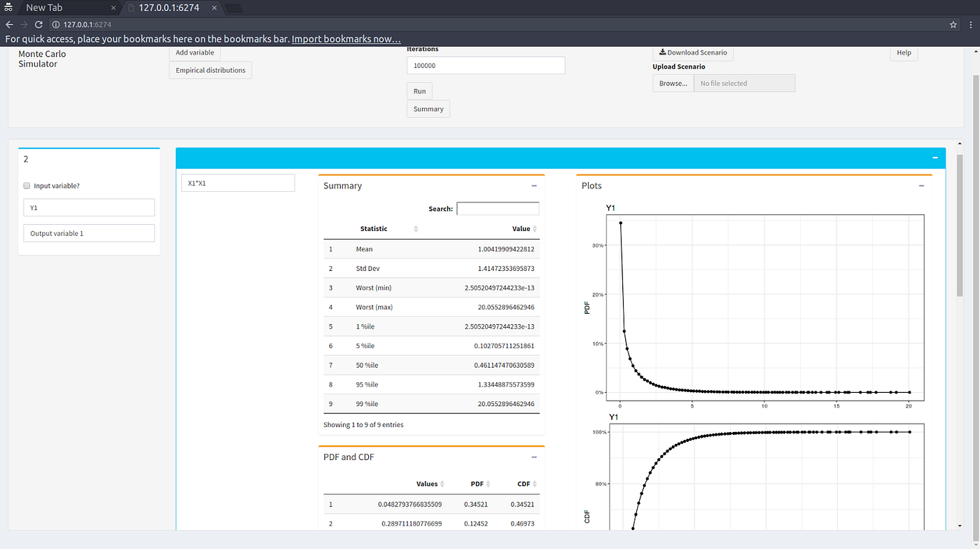980x549 pixels.
Task: Collapse the Summary panel
Action: point(534,186)
